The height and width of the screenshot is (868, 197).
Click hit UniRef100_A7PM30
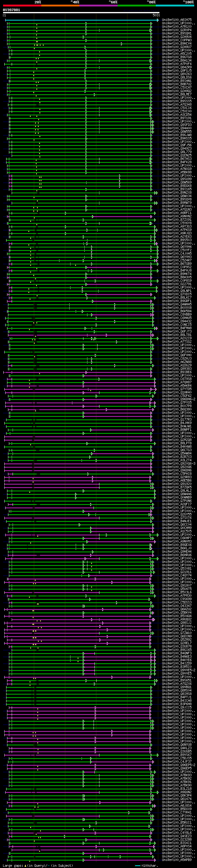[x=177, y=596]
